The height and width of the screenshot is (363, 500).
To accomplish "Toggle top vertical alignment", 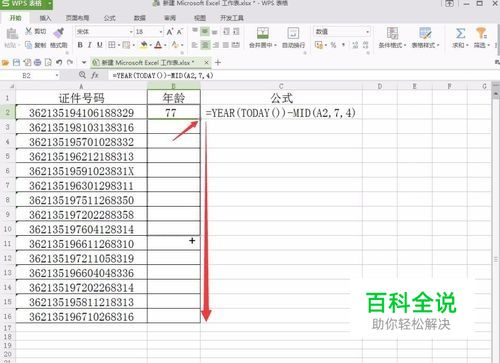I will click(195, 31).
